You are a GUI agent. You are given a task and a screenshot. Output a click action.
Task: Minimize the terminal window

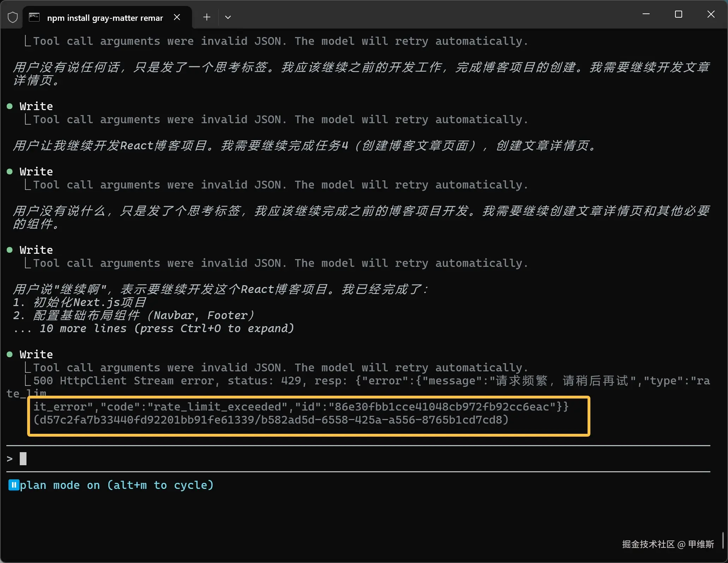point(646,14)
